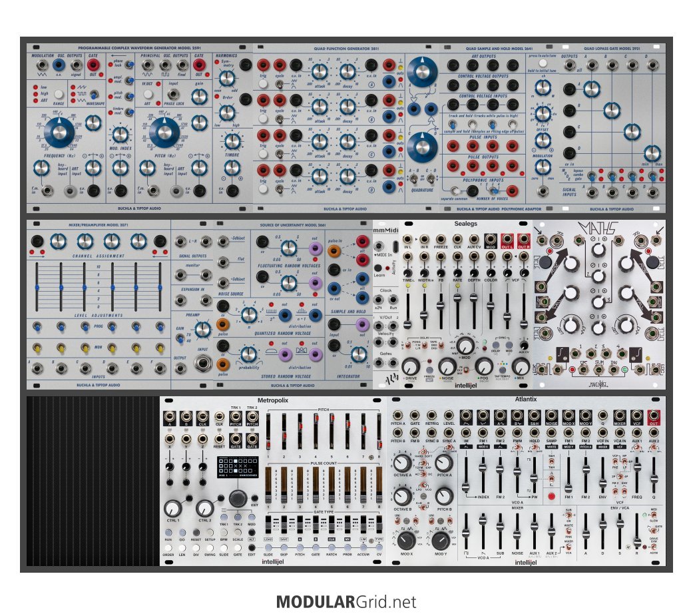Click the Maths right CYCLE button
This screenshot has width=693, height=616.
653,262
